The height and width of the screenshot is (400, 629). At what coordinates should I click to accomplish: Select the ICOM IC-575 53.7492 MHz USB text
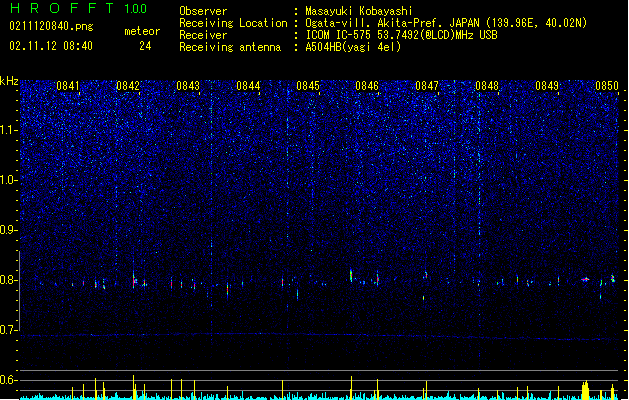click(x=402, y=35)
